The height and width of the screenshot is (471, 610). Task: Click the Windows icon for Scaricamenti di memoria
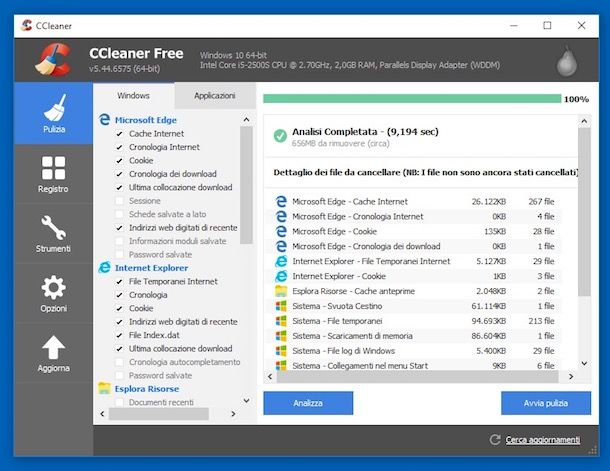coord(281,336)
